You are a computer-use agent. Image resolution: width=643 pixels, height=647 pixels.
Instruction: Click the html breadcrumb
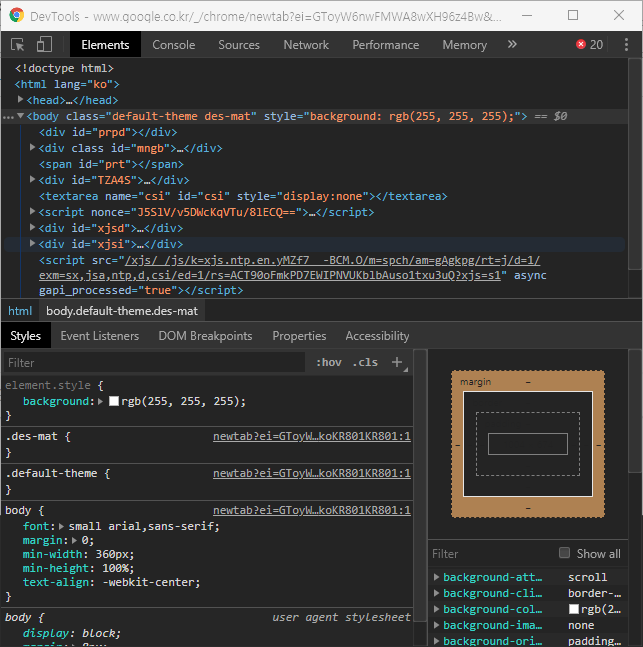20,311
